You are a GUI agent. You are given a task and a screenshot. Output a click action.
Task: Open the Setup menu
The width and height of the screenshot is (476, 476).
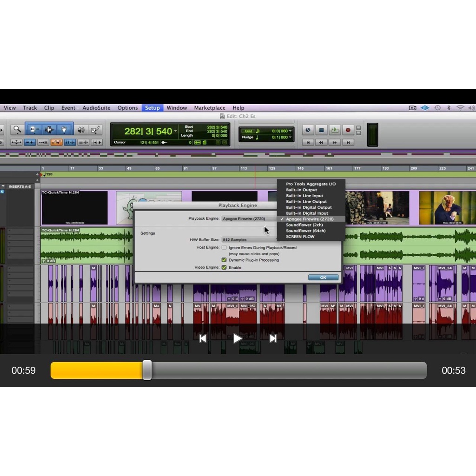tap(152, 108)
